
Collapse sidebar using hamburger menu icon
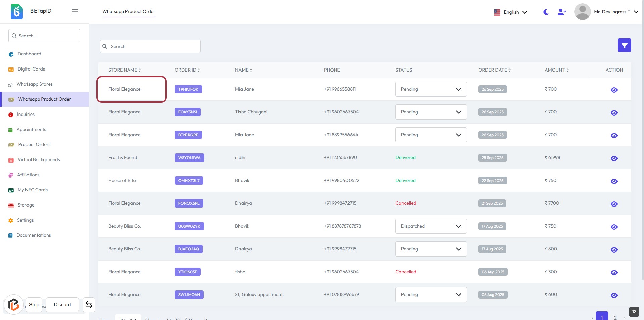pyautogui.click(x=75, y=12)
